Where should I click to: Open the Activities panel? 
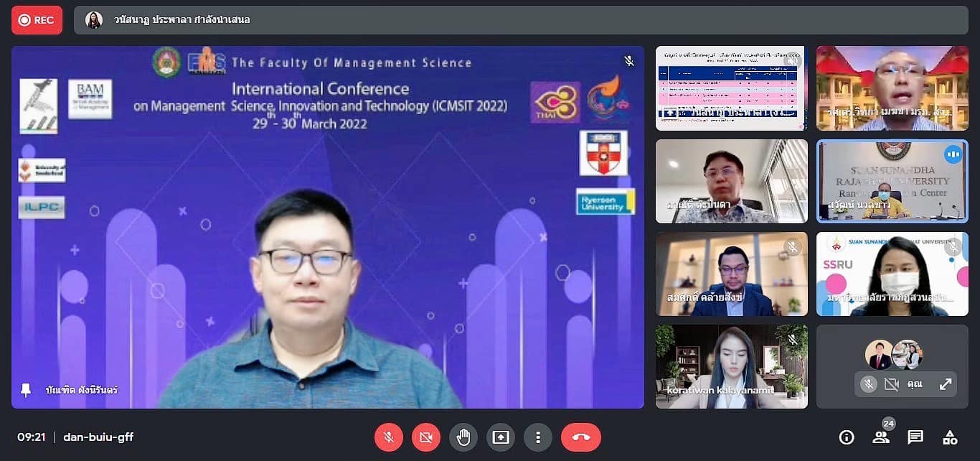point(950,437)
